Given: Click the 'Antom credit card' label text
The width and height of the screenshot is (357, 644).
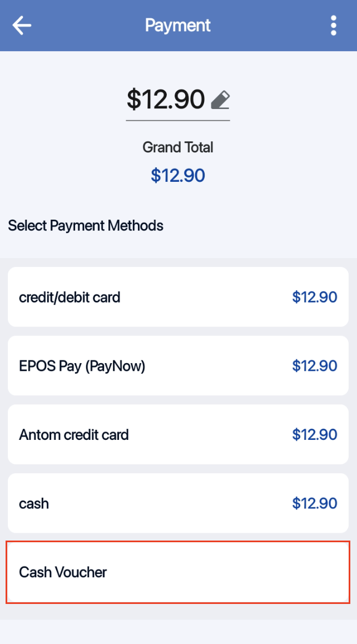Looking at the screenshot, I should pyautogui.click(x=74, y=434).
